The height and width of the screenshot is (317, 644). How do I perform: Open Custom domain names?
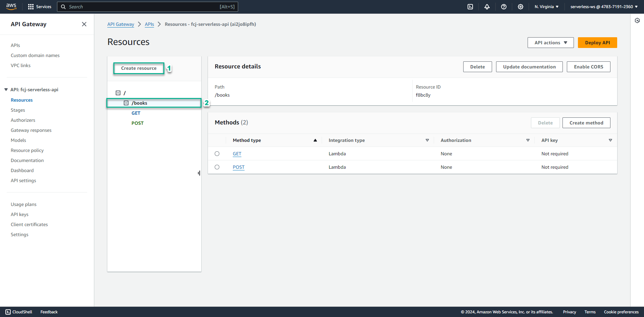point(35,55)
